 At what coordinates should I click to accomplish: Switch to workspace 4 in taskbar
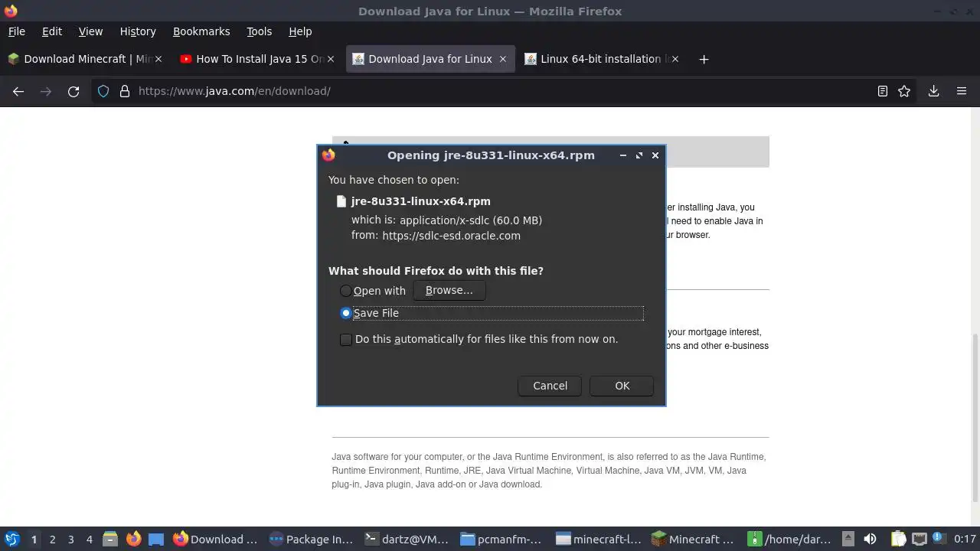(89, 539)
